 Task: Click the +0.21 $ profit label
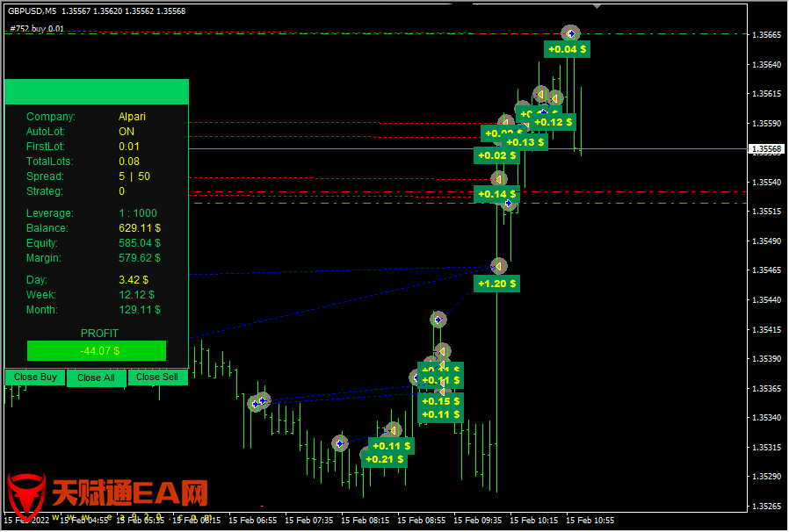pyautogui.click(x=384, y=459)
